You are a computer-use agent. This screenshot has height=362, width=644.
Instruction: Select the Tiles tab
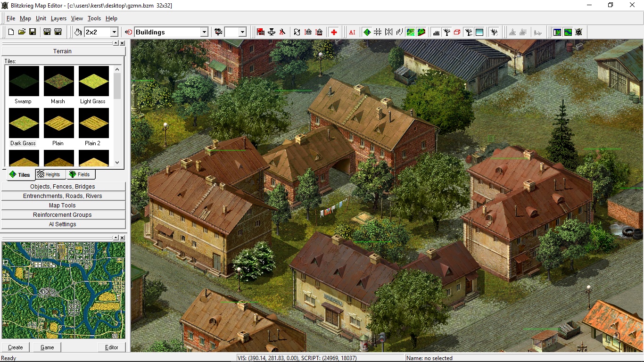(x=20, y=175)
